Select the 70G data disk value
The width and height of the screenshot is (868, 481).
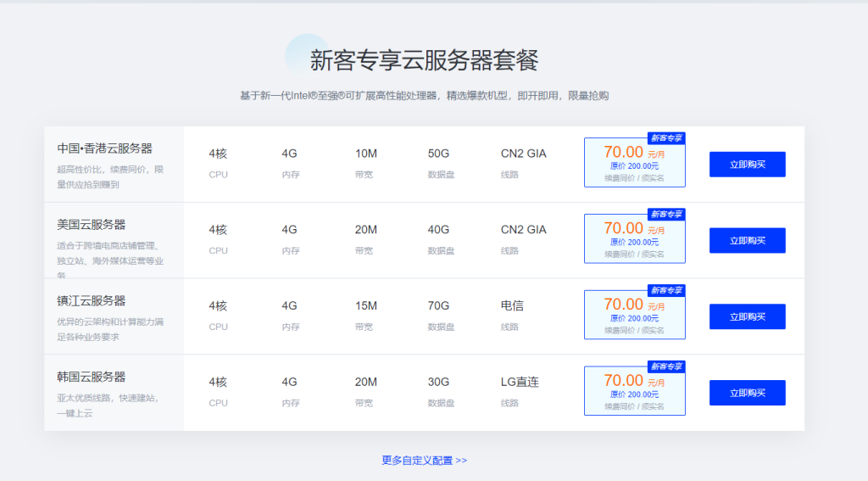pyautogui.click(x=438, y=305)
